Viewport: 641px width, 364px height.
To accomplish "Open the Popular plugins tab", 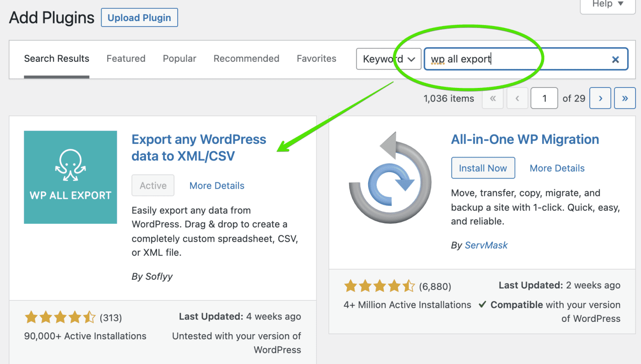I will 179,59.
